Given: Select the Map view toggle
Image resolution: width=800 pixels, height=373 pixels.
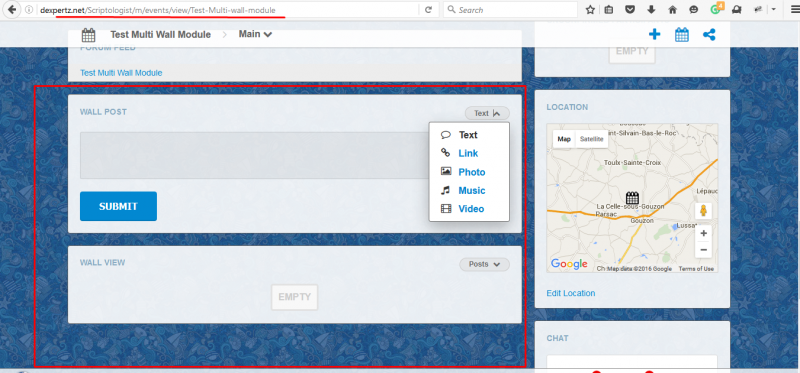Looking at the screenshot, I should (x=564, y=139).
